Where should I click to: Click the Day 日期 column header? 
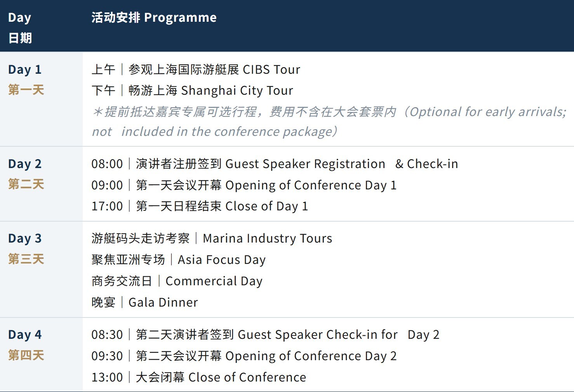(20, 28)
